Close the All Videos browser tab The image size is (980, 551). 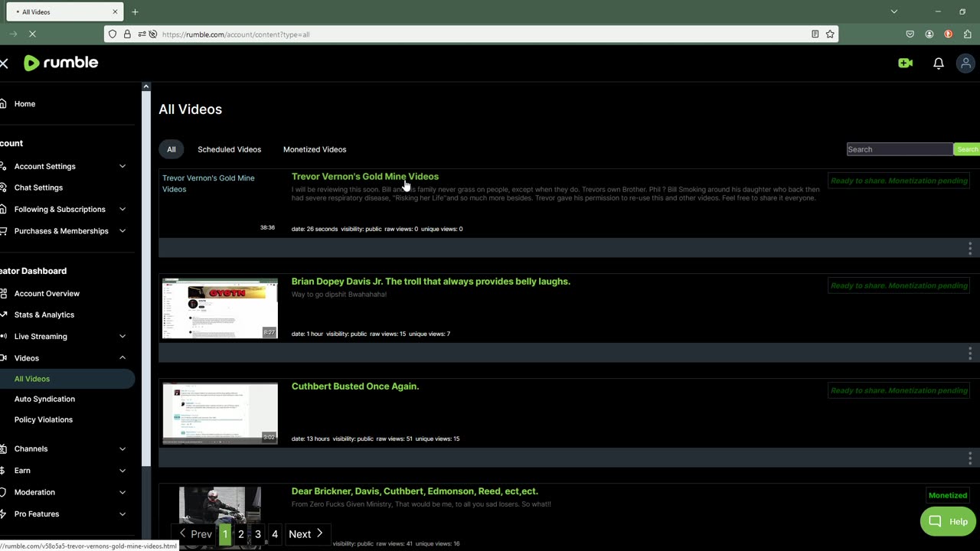pyautogui.click(x=115, y=11)
